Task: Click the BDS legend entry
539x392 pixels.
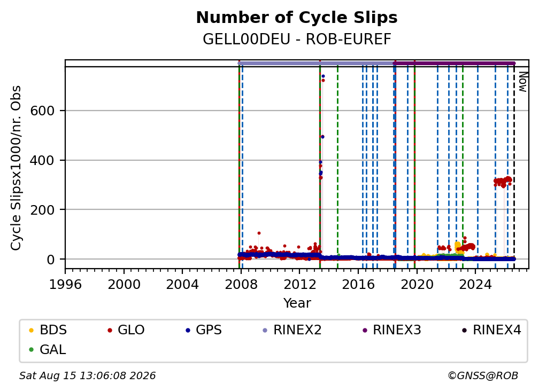Action: point(48,330)
